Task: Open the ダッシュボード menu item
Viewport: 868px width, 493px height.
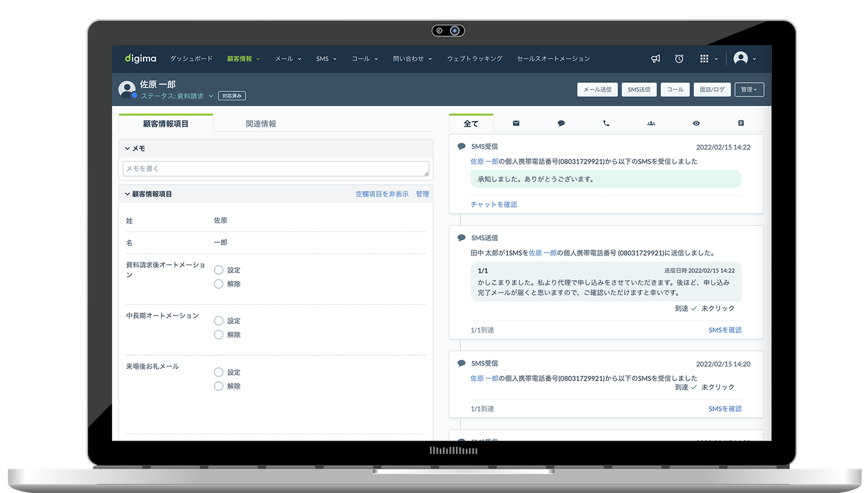Action: point(191,59)
